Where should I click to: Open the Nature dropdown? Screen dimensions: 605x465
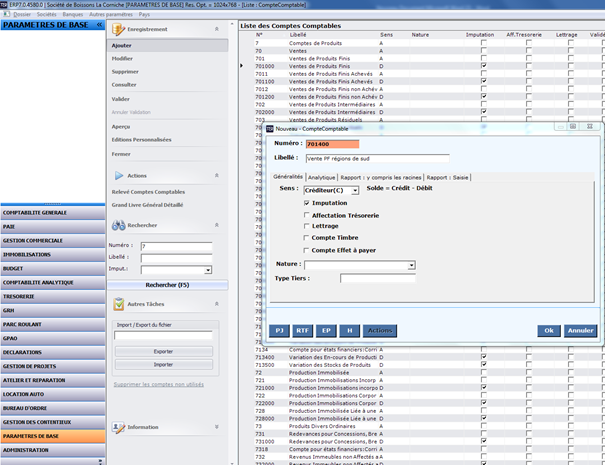(411, 265)
